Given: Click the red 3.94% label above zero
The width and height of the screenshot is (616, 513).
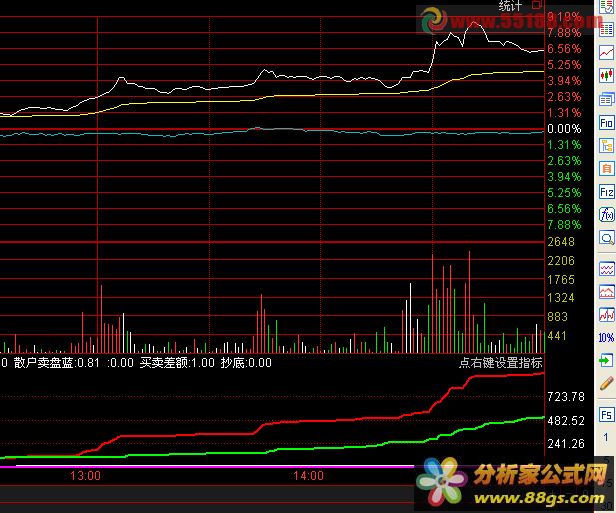Looking at the screenshot, I should (564, 81).
